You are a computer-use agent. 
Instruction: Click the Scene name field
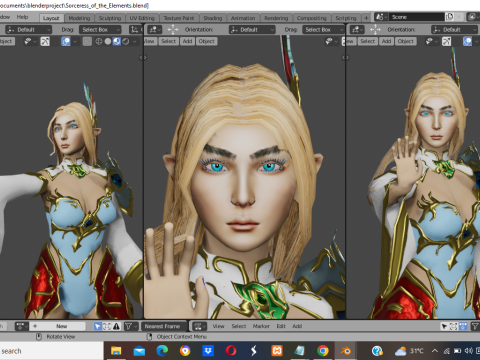click(x=416, y=17)
